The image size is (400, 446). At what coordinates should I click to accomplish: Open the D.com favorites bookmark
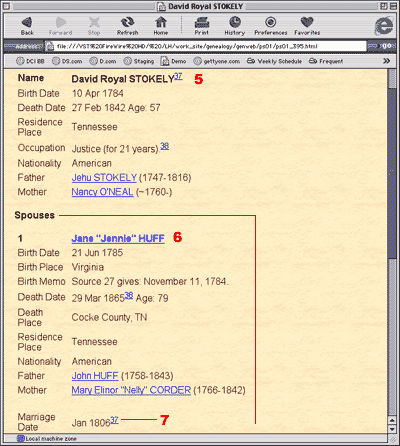(103, 61)
